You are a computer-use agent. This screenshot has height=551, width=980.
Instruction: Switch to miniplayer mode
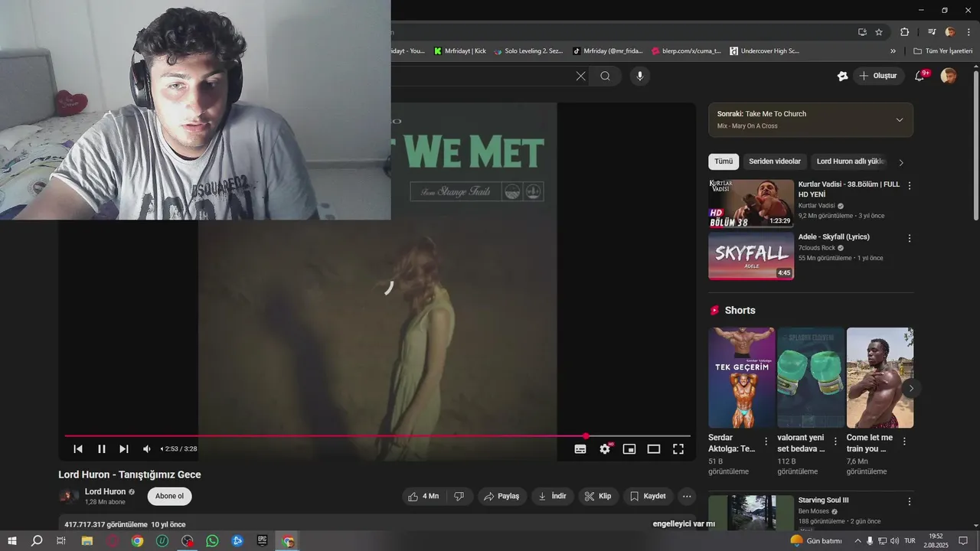(629, 449)
